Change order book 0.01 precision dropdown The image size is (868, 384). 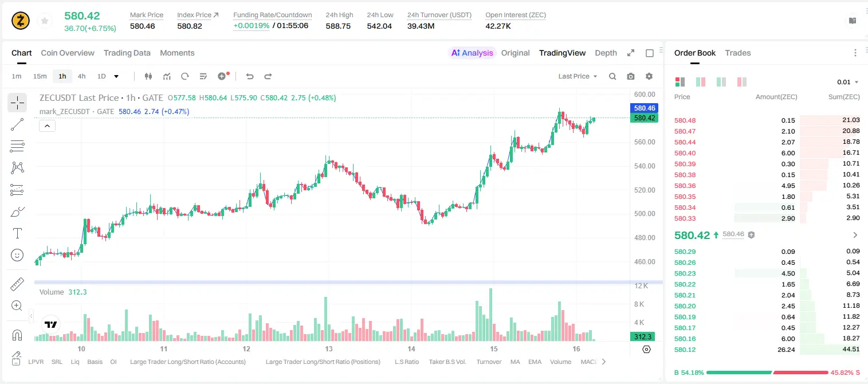pyautogui.click(x=848, y=82)
